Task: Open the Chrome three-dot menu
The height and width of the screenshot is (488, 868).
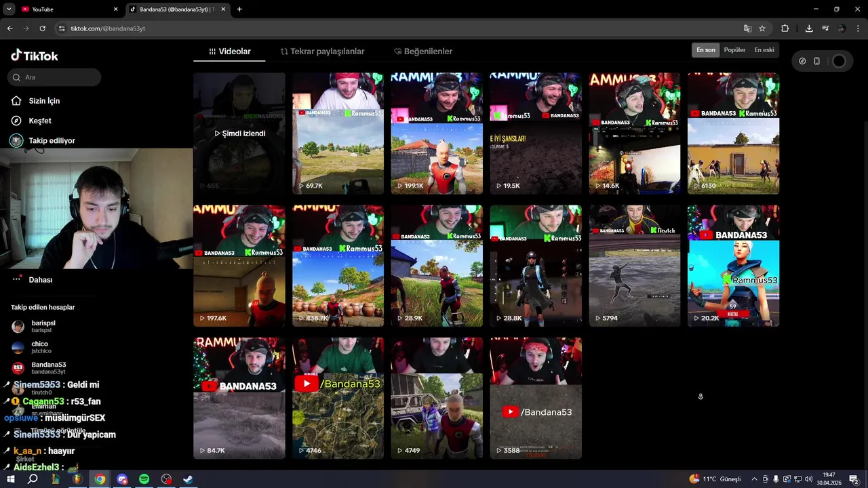Action: click(859, 28)
